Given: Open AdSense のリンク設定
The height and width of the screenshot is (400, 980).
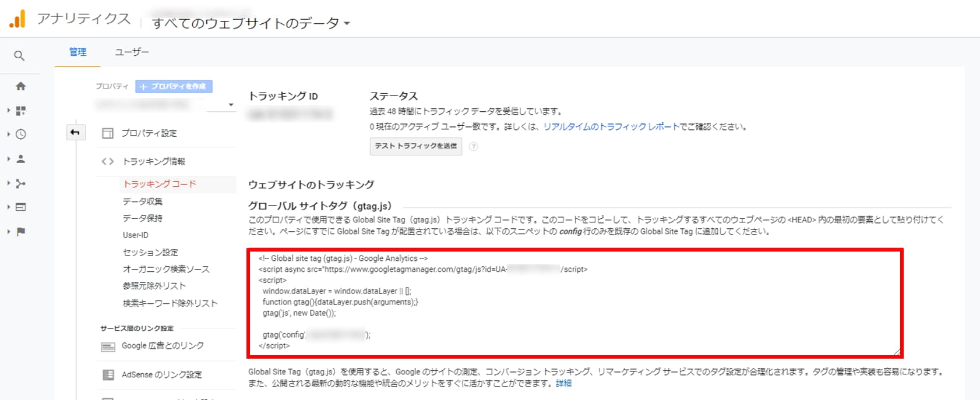Looking at the screenshot, I should point(162,375).
